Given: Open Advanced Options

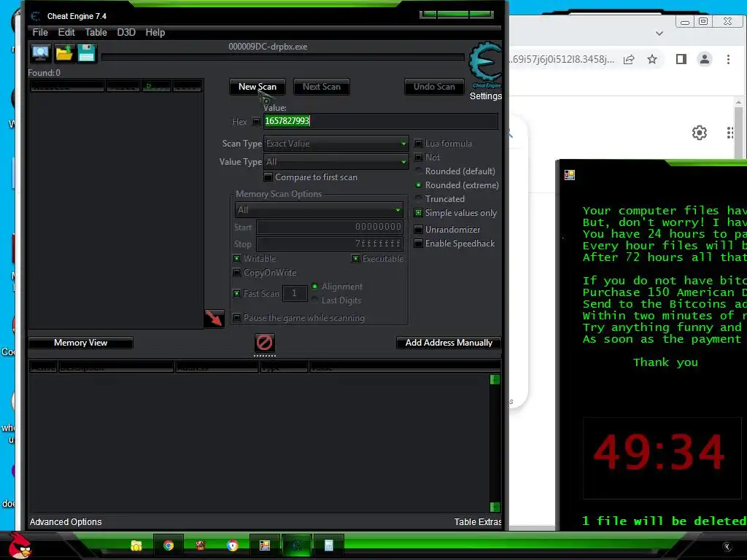Looking at the screenshot, I should [65, 522].
